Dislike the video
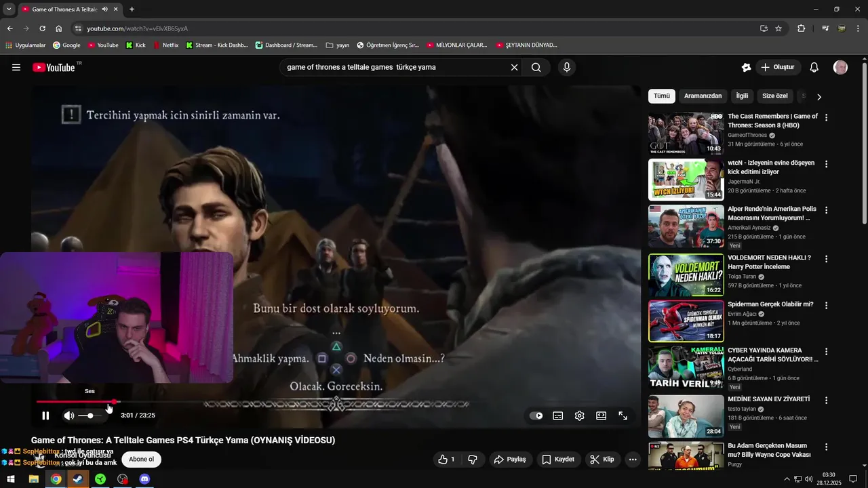The width and height of the screenshot is (868, 488). tap(473, 459)
